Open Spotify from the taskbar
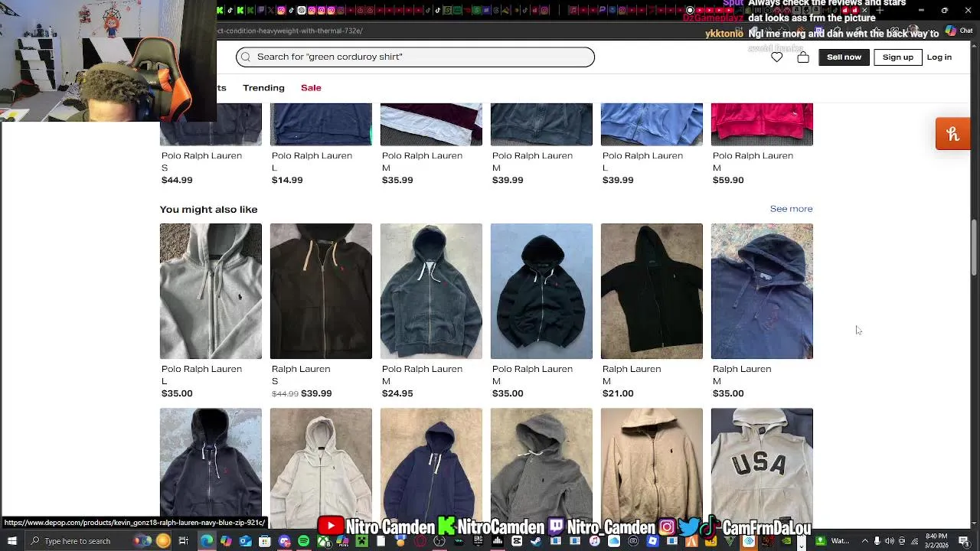Screen dimensions: 980x551 (x=303, y=541)
